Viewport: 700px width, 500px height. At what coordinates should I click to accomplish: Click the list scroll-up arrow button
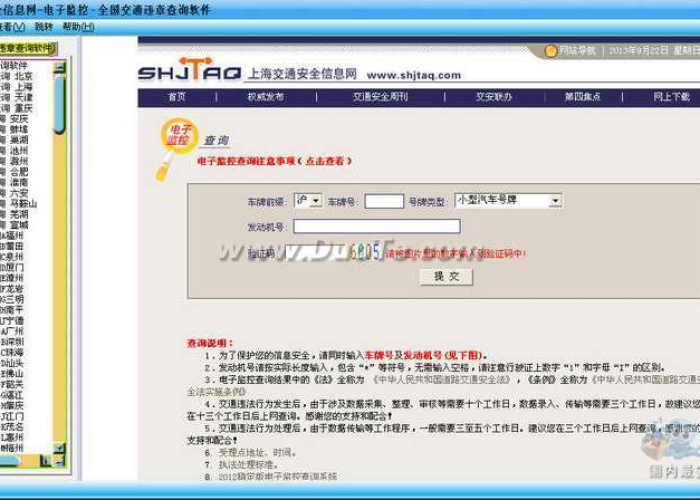[59, 67]
